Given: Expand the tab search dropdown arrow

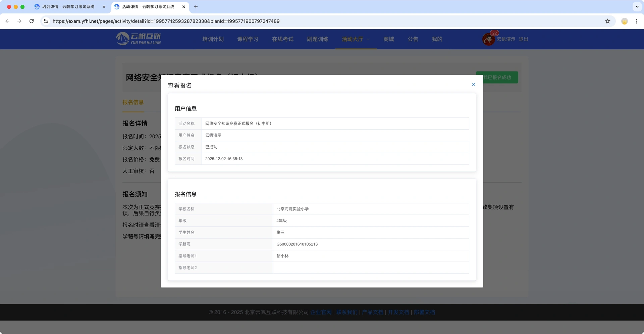Looking at the screenshot, I should (x=637, y=7).
